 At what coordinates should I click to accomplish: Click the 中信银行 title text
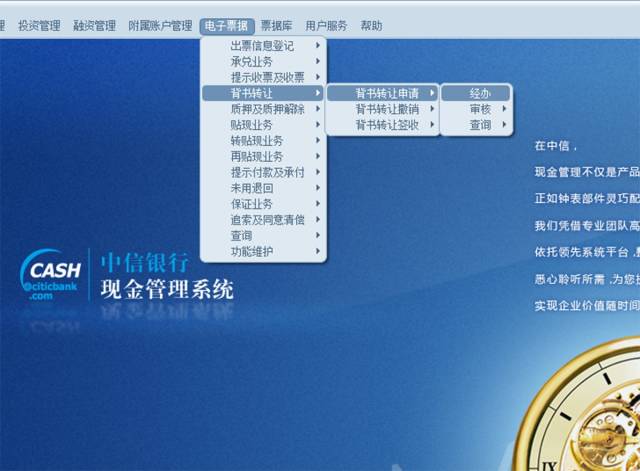click(145, 262)
